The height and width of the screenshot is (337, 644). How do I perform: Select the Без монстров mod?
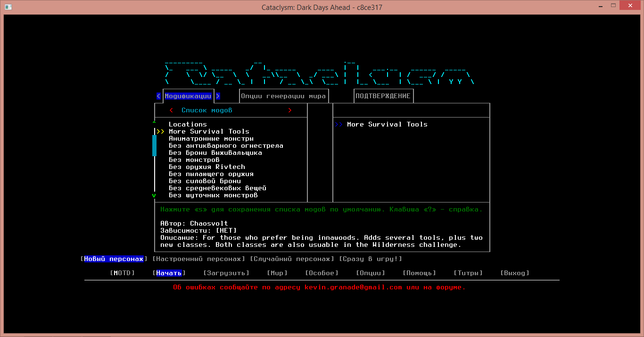pos(194,160)
